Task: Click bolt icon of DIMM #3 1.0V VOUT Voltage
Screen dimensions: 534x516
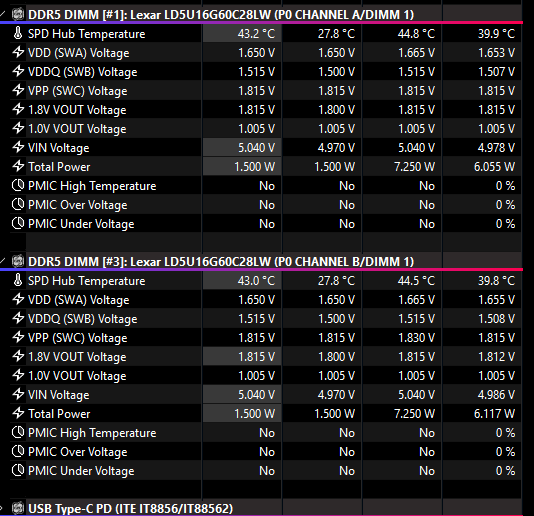Action: click(18, 375)
